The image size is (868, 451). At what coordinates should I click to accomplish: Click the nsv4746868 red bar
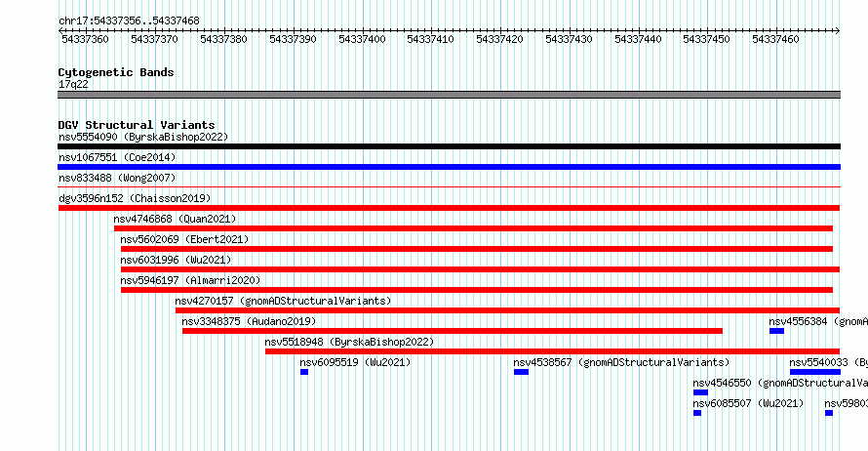pyautogui.click(x=473, y=228)
